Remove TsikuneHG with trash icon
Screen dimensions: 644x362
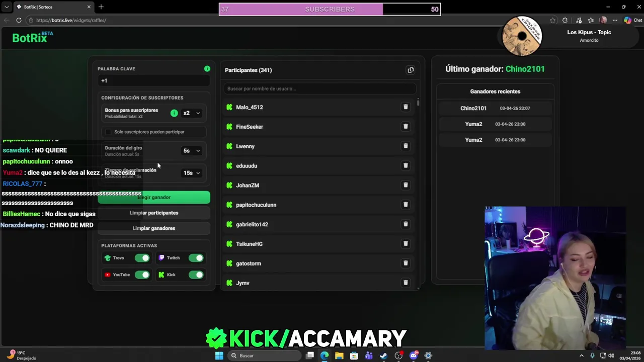pyautogui.click(x=406, y=244)
